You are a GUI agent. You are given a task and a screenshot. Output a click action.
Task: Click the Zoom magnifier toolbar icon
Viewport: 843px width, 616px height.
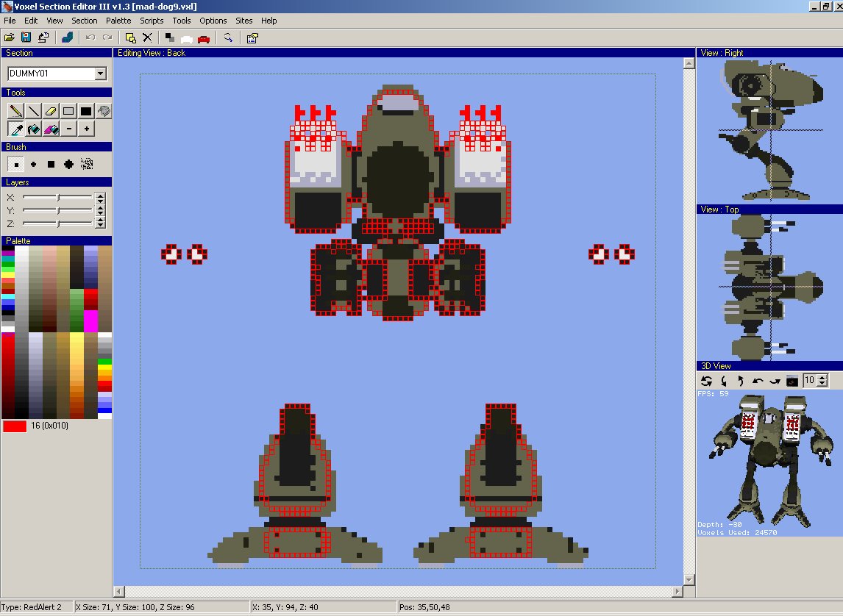pyautogui.click(x=228, y=38)
